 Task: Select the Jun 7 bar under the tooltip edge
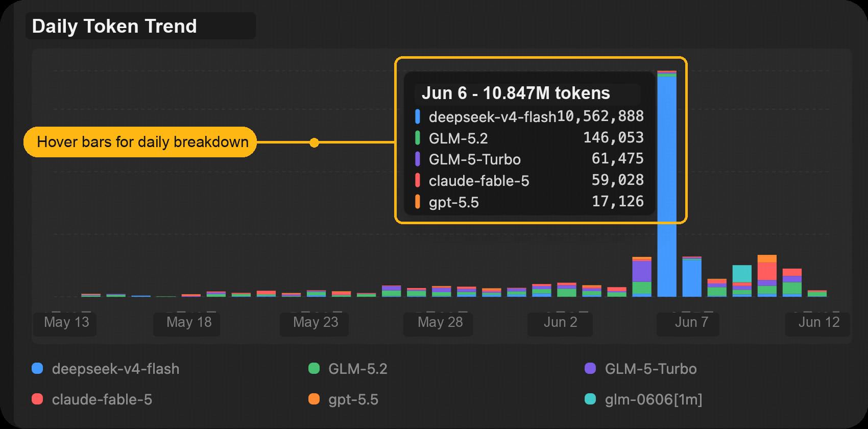(692, 276)
